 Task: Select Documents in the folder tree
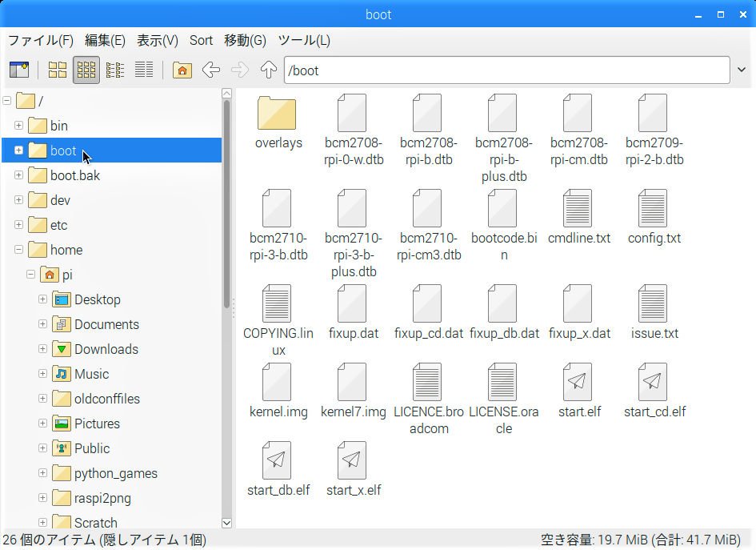pos(106,325)
